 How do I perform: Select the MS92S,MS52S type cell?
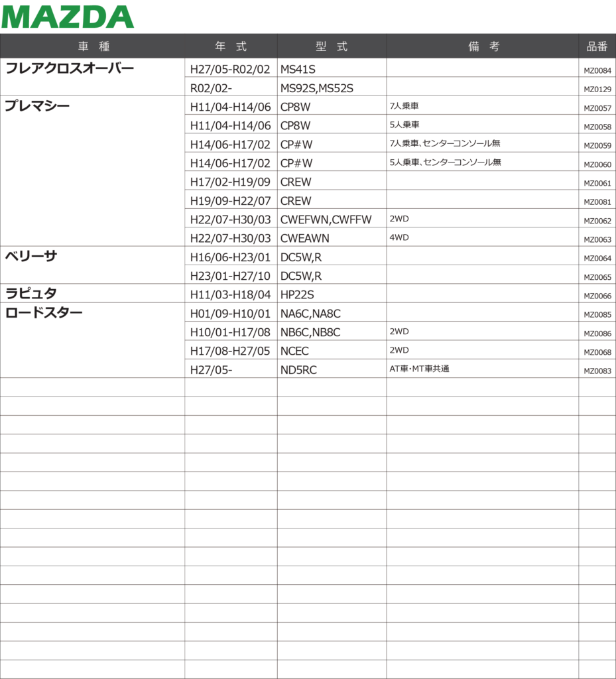pos(317,88)
